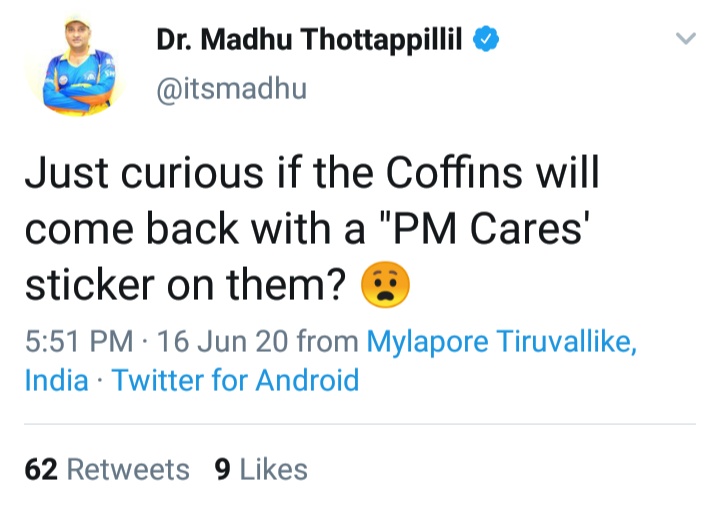Click the word "from" before location
720x511 pixels.
coord(330,342)
